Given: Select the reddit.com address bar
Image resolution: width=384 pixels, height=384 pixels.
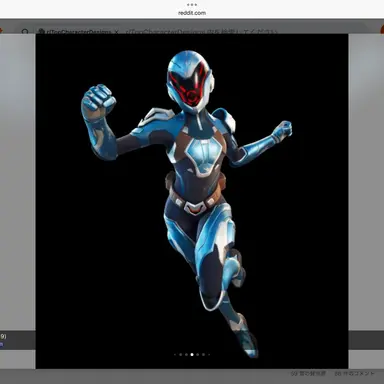Looking at the screenshot, I should point(192,13).
